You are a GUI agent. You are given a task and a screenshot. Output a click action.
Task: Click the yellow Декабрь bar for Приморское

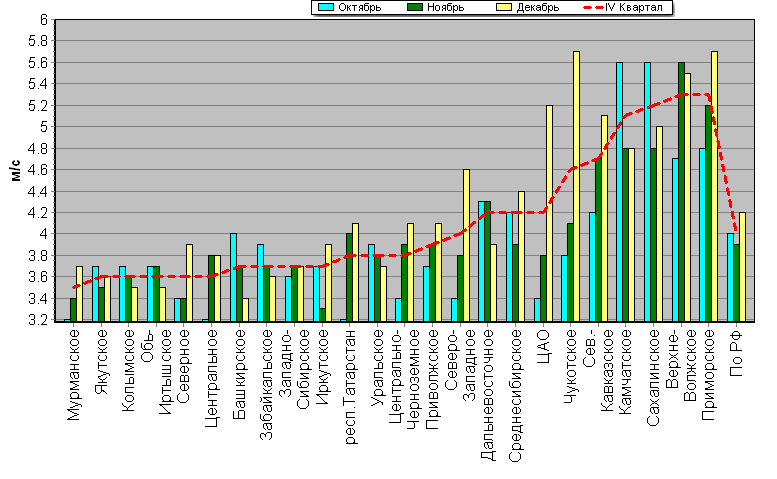(x=715, y=186)
